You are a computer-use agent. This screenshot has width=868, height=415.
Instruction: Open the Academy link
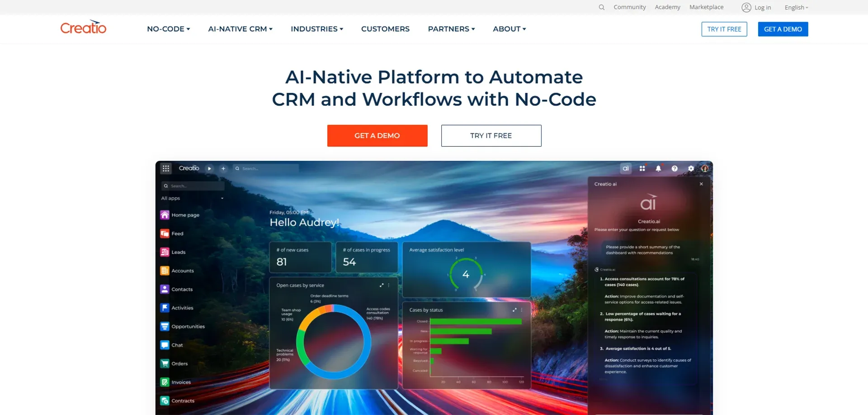(x=667, y=7)
